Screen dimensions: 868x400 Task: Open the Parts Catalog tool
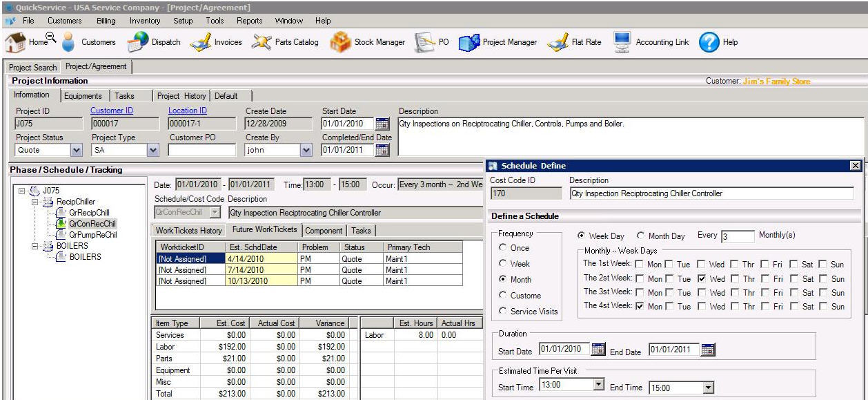pos(262,42)
